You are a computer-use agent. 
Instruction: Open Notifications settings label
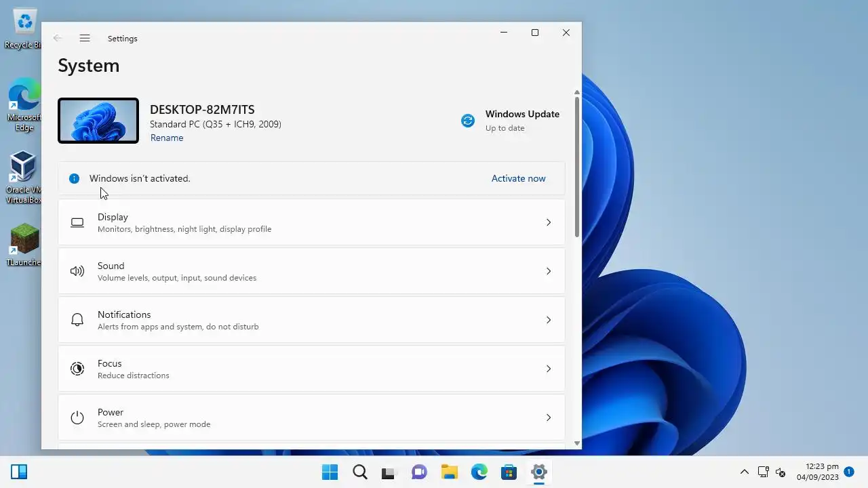[x=124, y=314]
